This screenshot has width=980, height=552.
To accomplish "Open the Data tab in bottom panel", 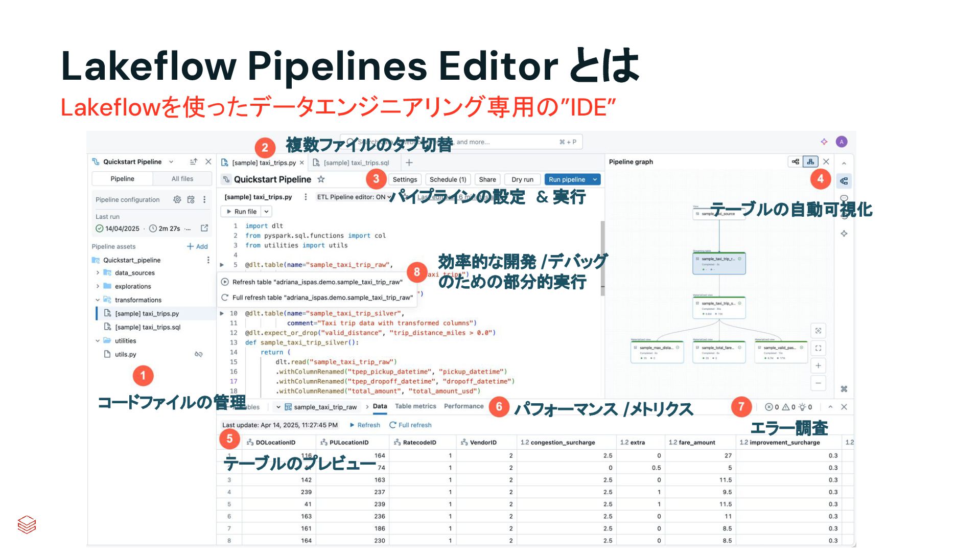I will click(x=380, y=406).
